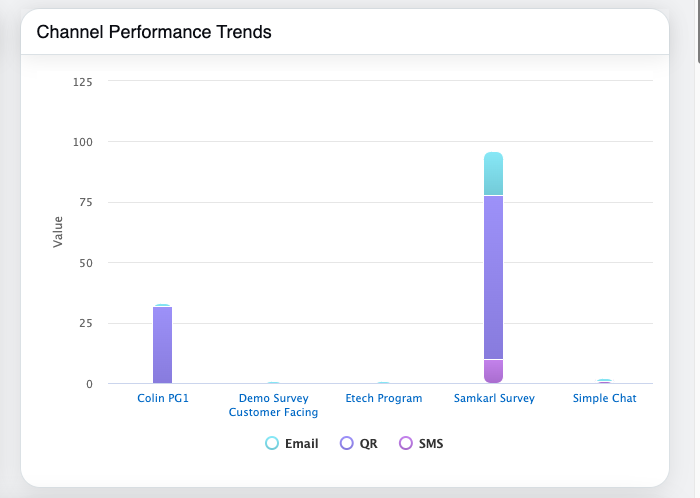700x498 pixels.
Task: Click the QR legend label text
Action: coord(368,443)
